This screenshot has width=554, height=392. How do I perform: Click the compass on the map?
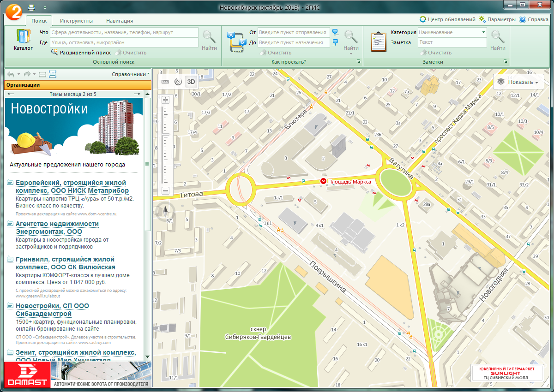click(166, 211)
